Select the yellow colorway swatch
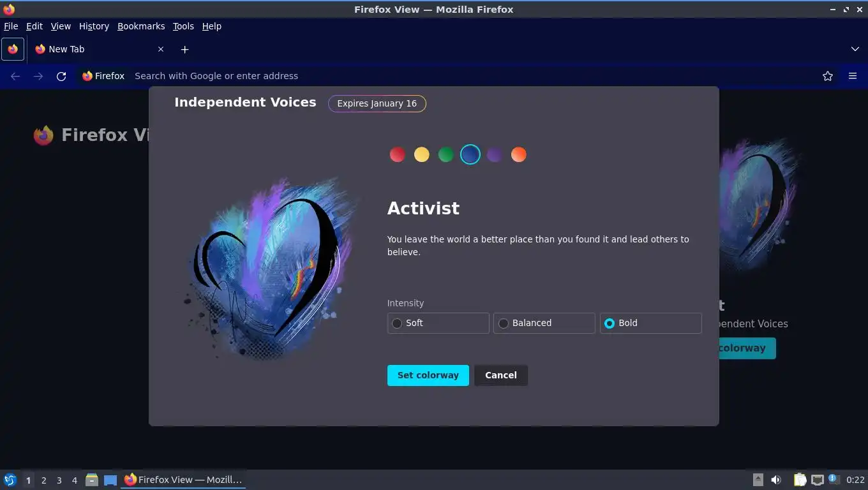The width and height of the screenshot is (868, 490). point(422,154)
